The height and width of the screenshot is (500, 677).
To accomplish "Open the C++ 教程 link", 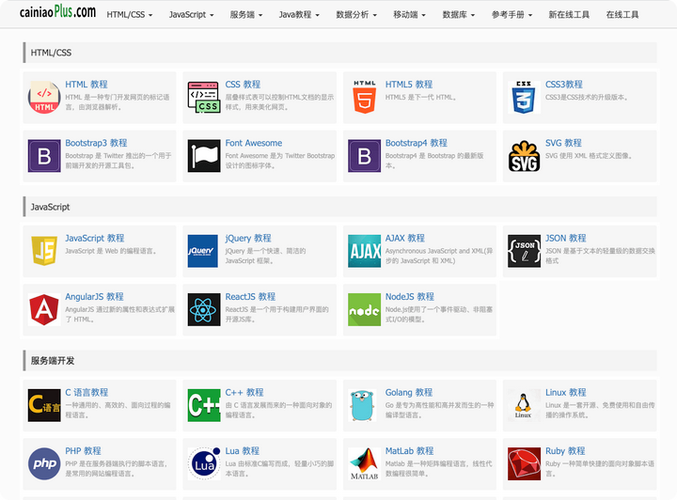I will [x=244, y=392].
